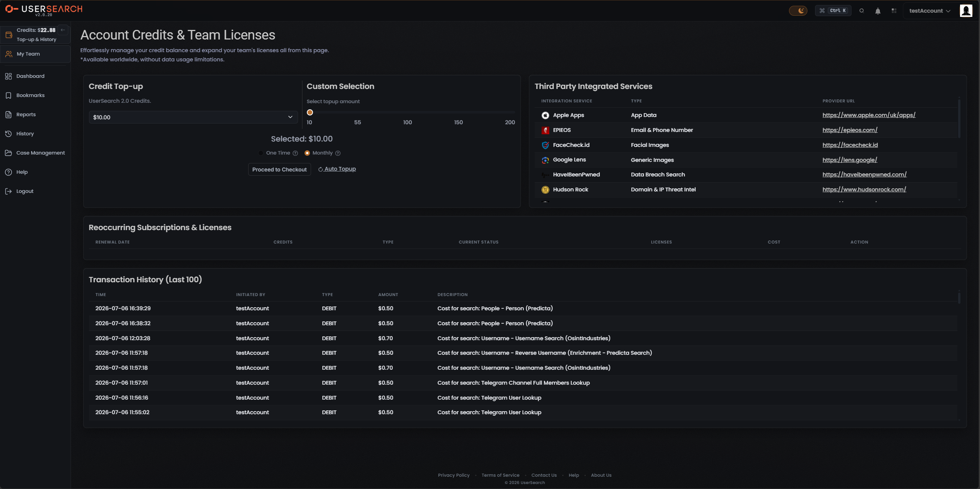980x489 pixels.
Task: Click the One Time info help icon
Action: [x=295, y=153]
